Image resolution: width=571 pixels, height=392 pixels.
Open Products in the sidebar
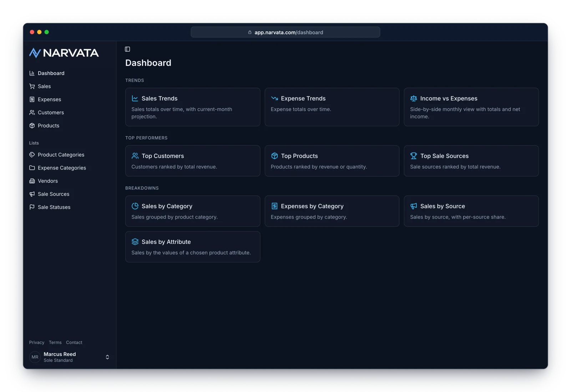pos(70,126)
